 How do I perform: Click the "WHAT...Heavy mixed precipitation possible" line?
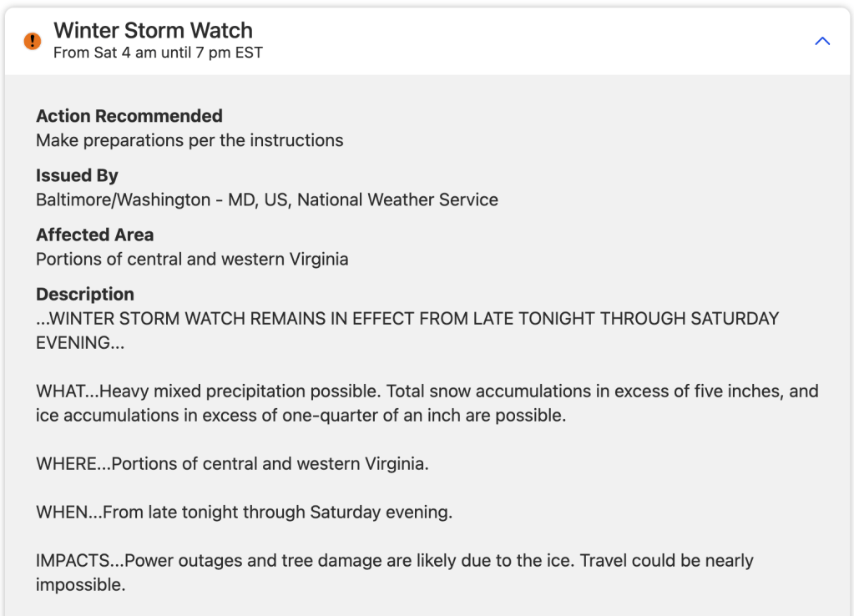coord(427,391)
